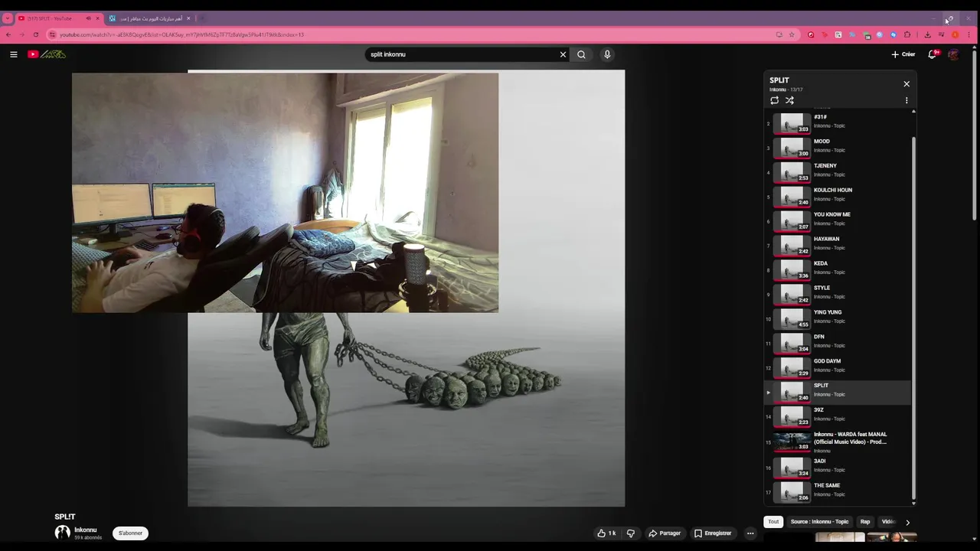Subscribe with the S'abonner button
980x551 pixels.
pyautogui.click(x=130, y=533)
